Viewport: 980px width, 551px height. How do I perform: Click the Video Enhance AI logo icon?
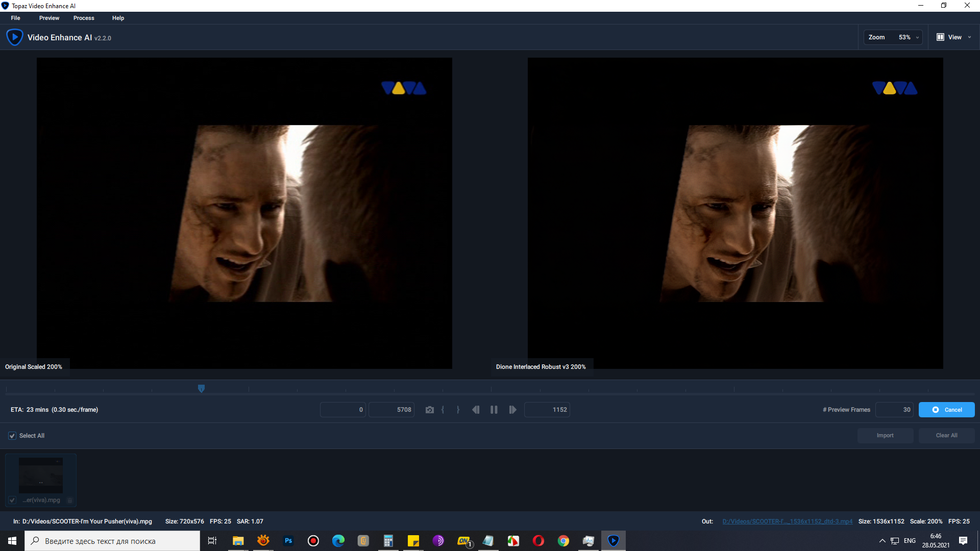(x=14, y=37)
